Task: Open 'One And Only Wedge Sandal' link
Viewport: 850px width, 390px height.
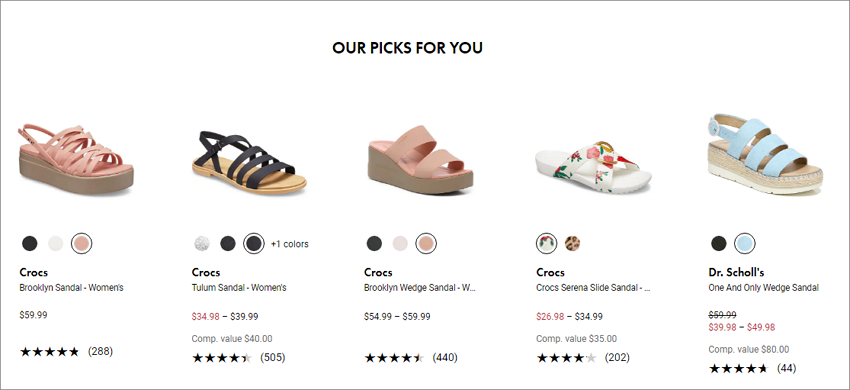Action: pos(763,287)
